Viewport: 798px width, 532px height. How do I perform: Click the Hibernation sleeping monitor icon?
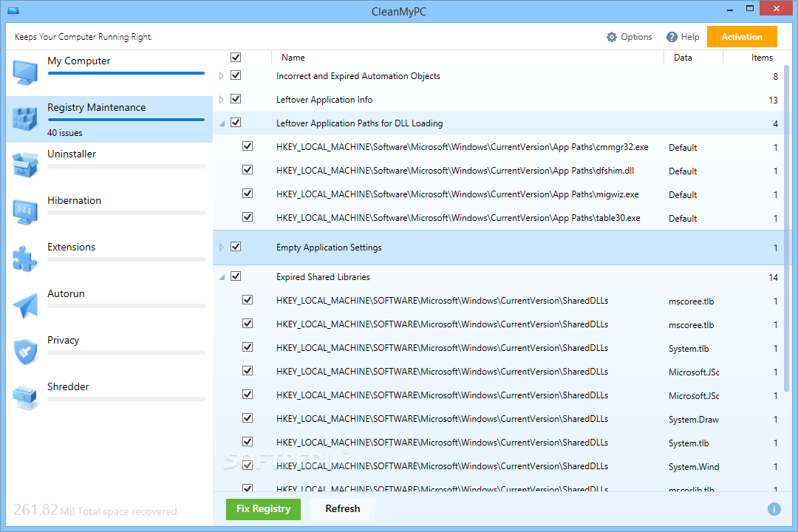[x=25, y=212]
